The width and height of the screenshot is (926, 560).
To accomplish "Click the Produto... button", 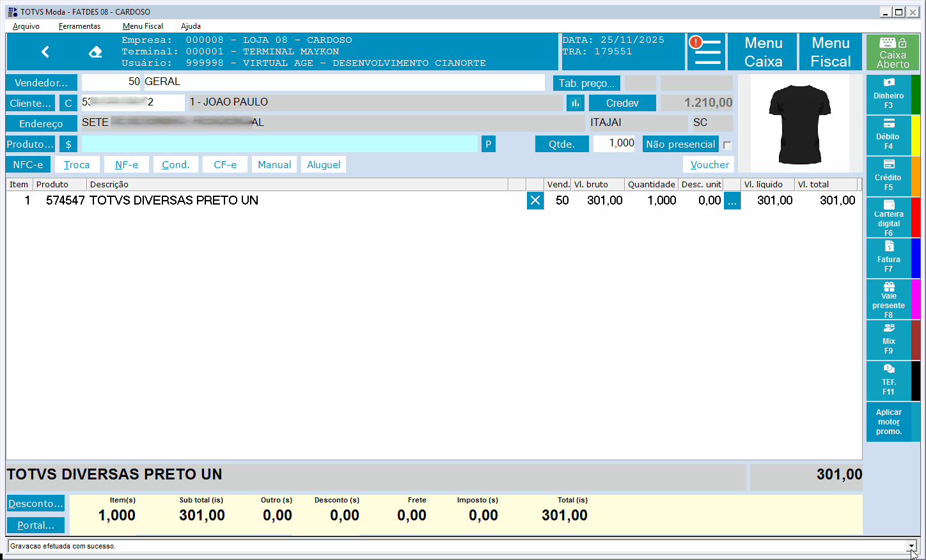I will [x=31, y=144].
